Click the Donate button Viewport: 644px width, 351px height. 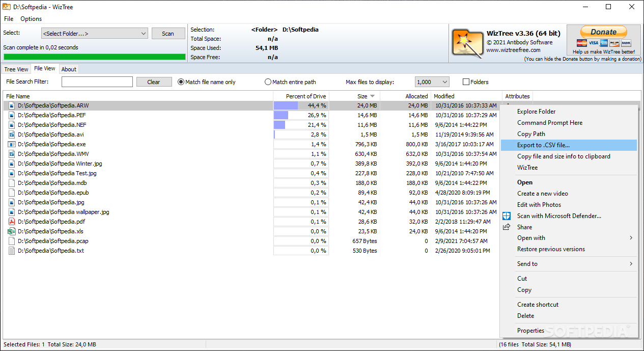[x=603, y=32]
